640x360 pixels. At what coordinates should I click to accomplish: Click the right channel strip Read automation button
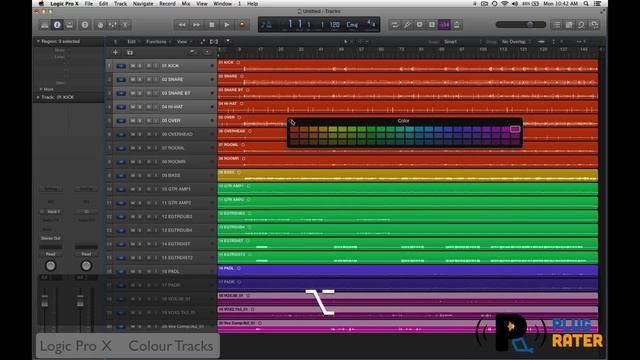(x=86, y=254)
